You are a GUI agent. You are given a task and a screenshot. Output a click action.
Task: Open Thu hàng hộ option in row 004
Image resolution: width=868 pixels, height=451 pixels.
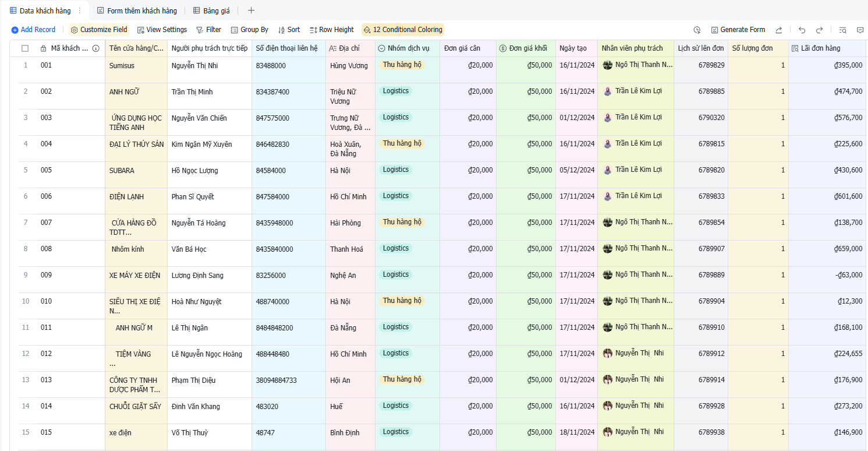(402, 143)
